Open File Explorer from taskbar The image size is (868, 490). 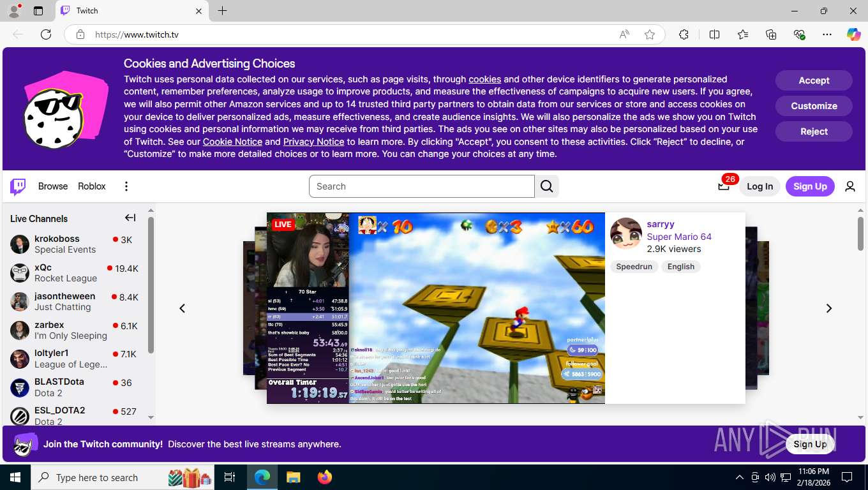pyautogui.click(x=293, y=477)
